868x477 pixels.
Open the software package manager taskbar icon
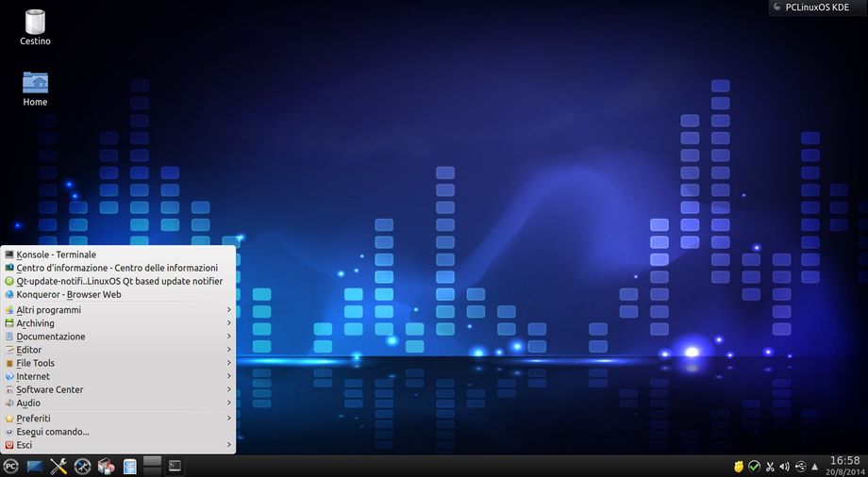(x=106, y=466)
